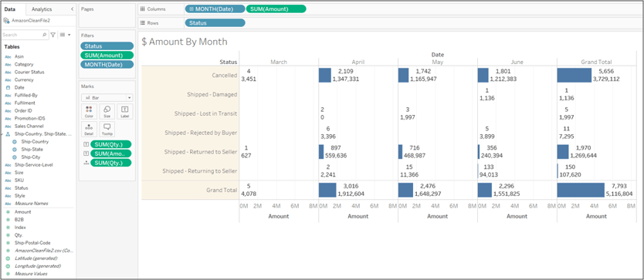Click globe icon of Ship-Country
This screenshot has height=280, width=644.
pos(15,142)
